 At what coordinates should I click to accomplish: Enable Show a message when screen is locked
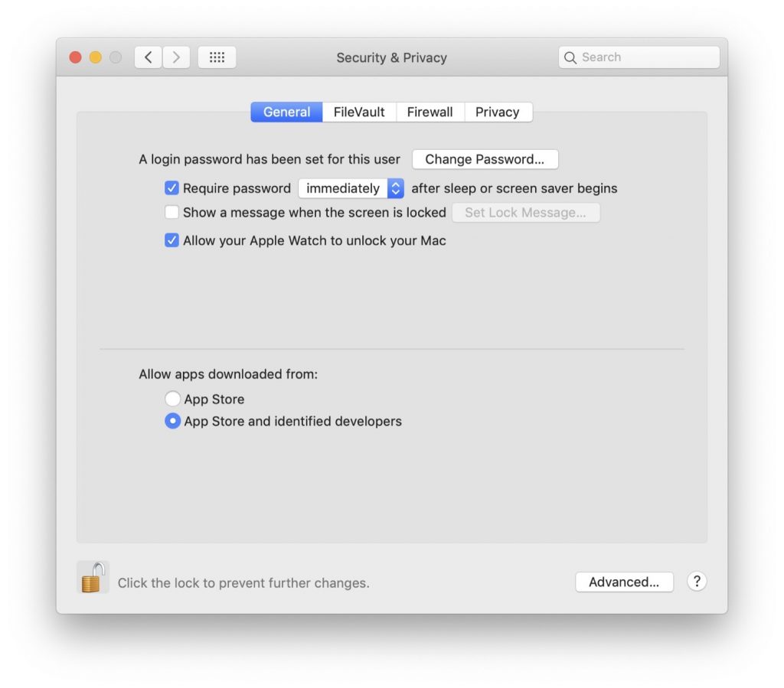tap(171, 212)
